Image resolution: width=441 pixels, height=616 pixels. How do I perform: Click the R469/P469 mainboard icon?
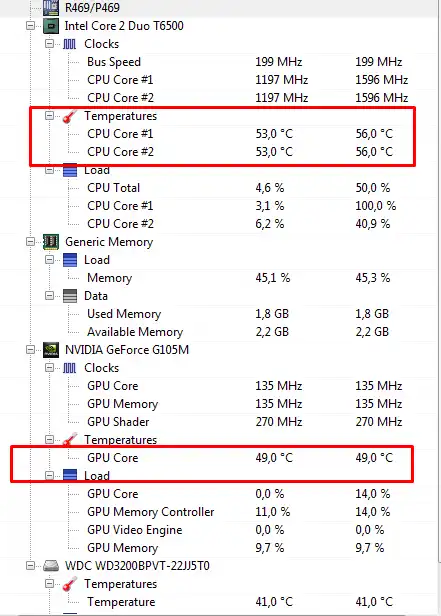click(x=51, y=7)
